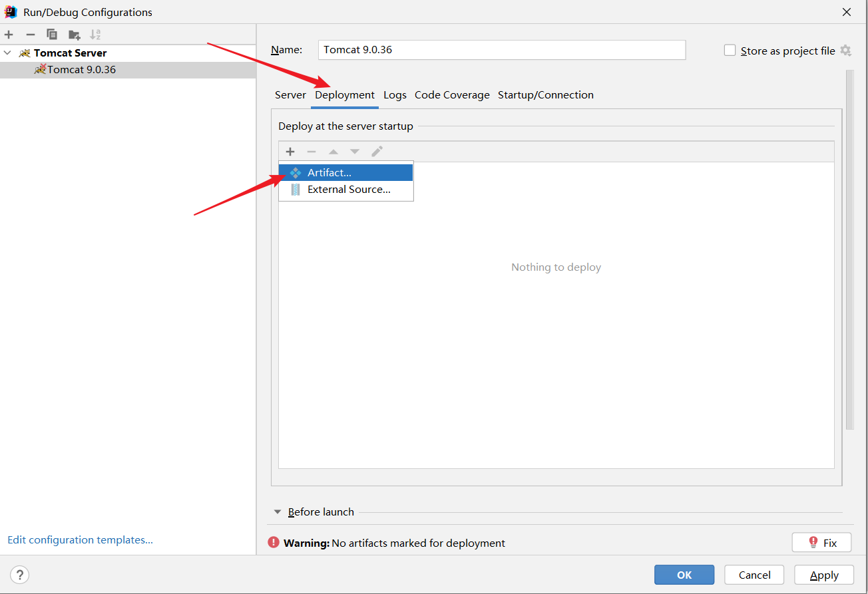Screen dimensions: 868x594
Task: Click the IntelliJ icon in the title bar
Action: [x=11, y=12]
